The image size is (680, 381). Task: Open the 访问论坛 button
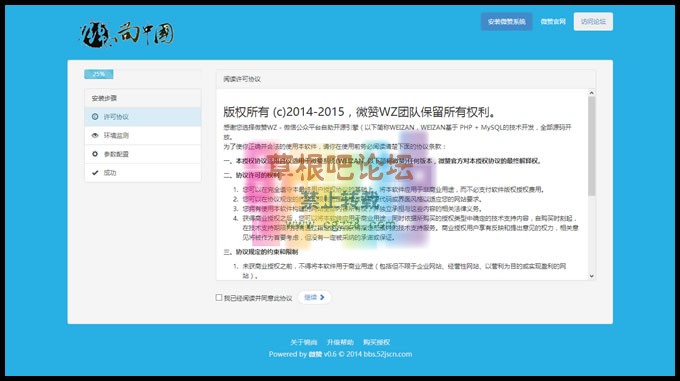(x=593, y=22)
